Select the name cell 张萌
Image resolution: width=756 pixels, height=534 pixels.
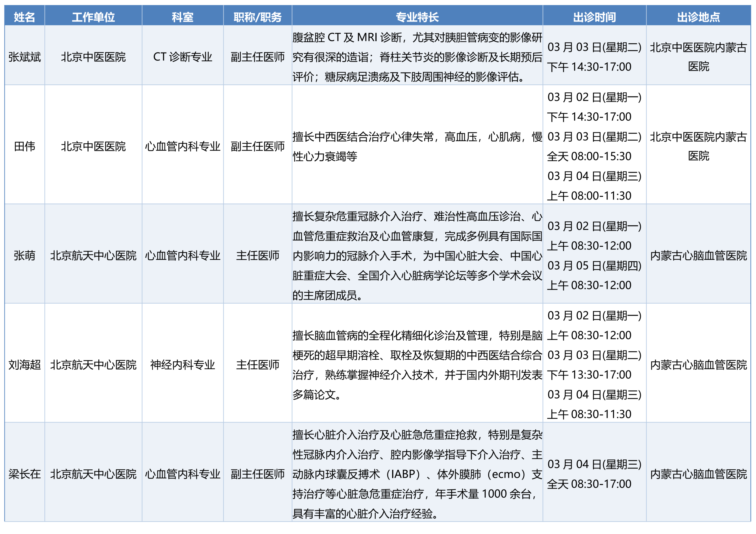(25, 255)
